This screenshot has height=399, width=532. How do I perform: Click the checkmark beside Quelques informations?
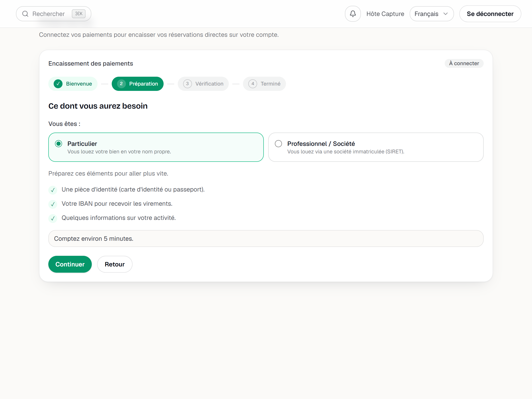tap(53, 218)
